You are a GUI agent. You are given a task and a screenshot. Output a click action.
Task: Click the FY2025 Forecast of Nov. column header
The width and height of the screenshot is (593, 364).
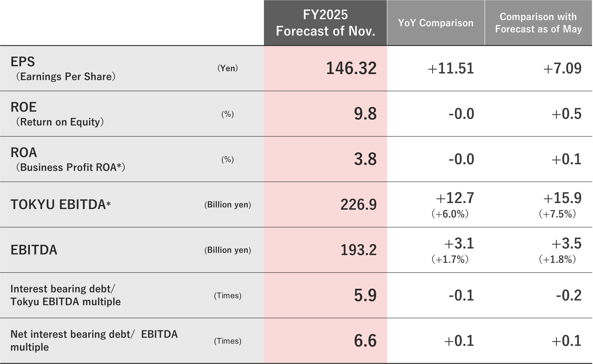[x=325, y=23]
